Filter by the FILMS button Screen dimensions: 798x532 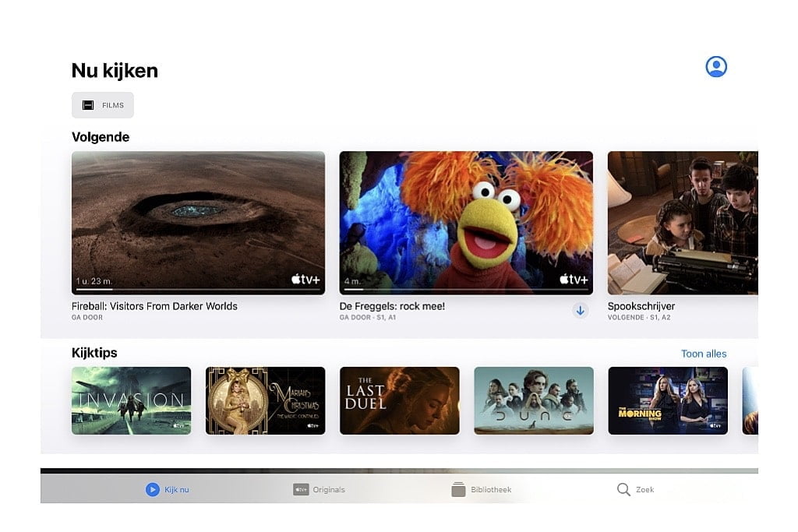coord(103,105)
